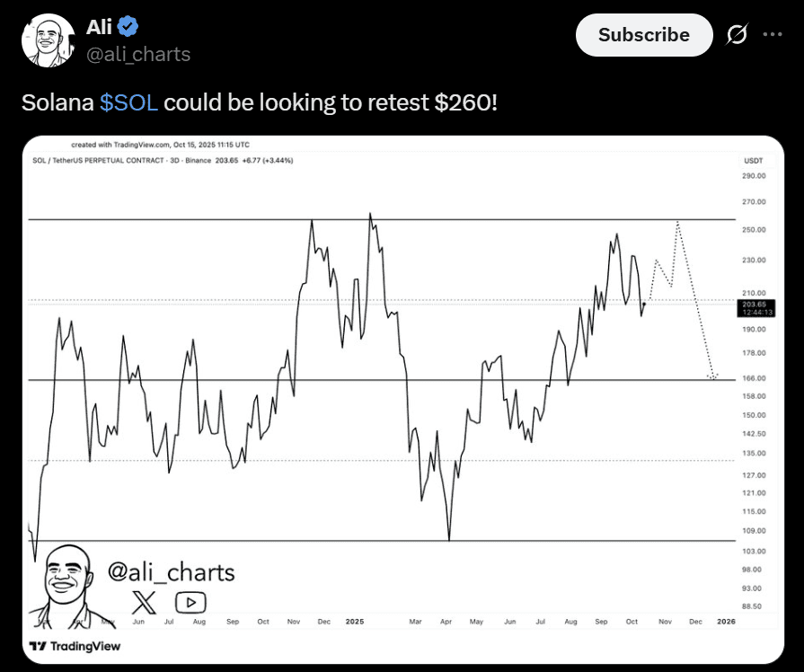The height and width of the screenshot is (672, 804).
Task: Select the 2026 marker on time axis
Action: coord(727,621)
